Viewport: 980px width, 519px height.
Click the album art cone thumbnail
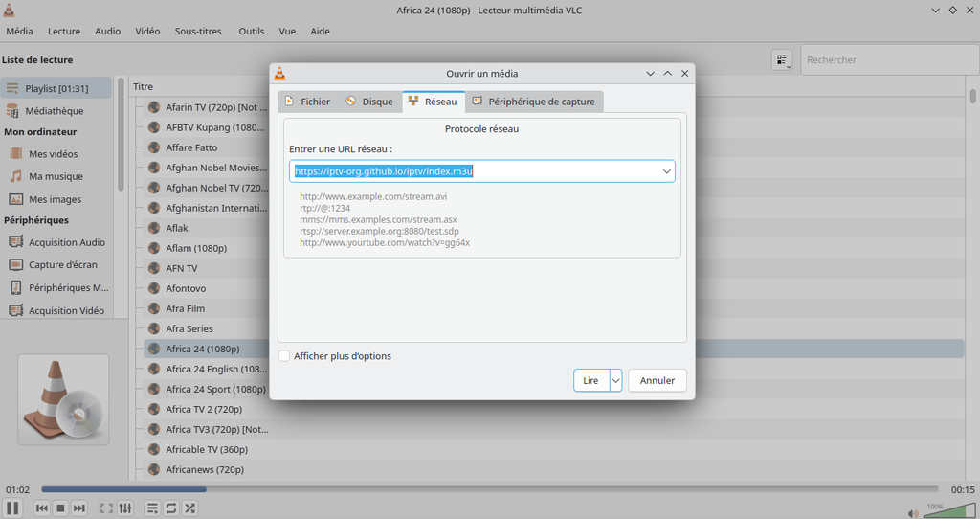[x=63, y=399]
